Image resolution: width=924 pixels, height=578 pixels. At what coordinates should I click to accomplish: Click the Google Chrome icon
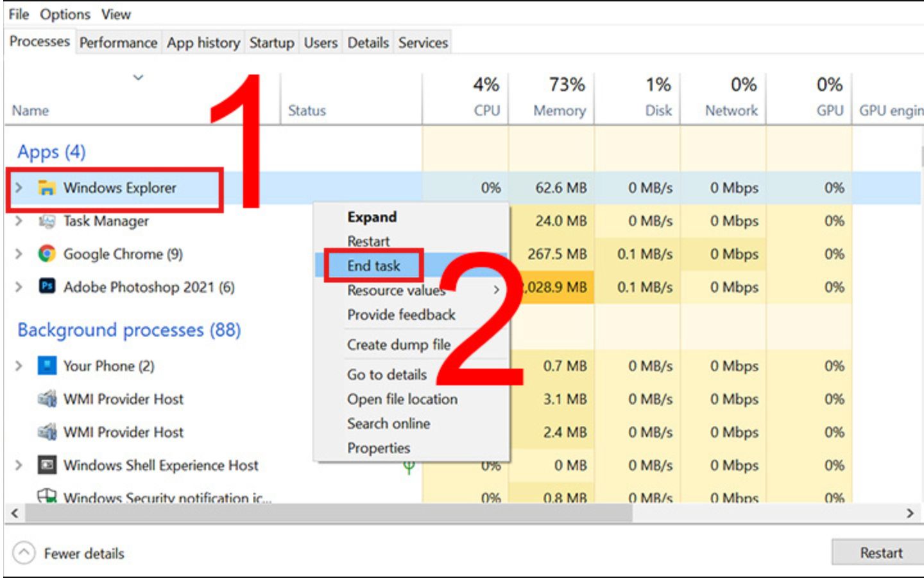pos(46,254)
